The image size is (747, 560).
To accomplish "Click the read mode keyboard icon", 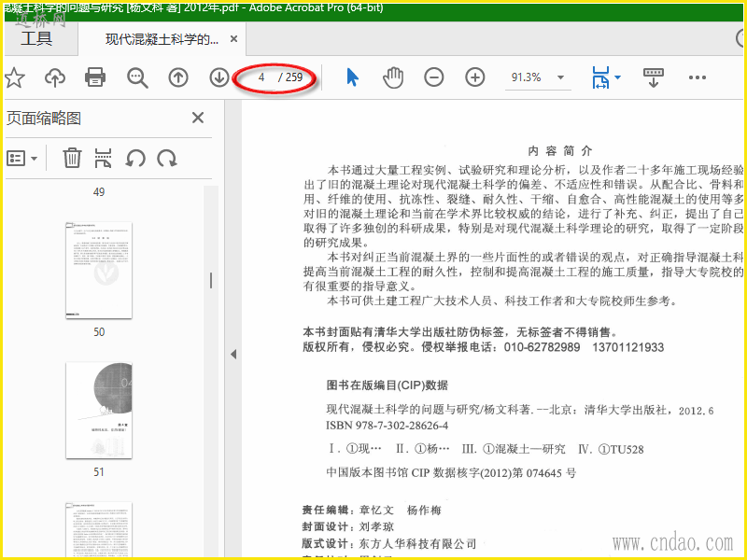I will coord(653,77).
